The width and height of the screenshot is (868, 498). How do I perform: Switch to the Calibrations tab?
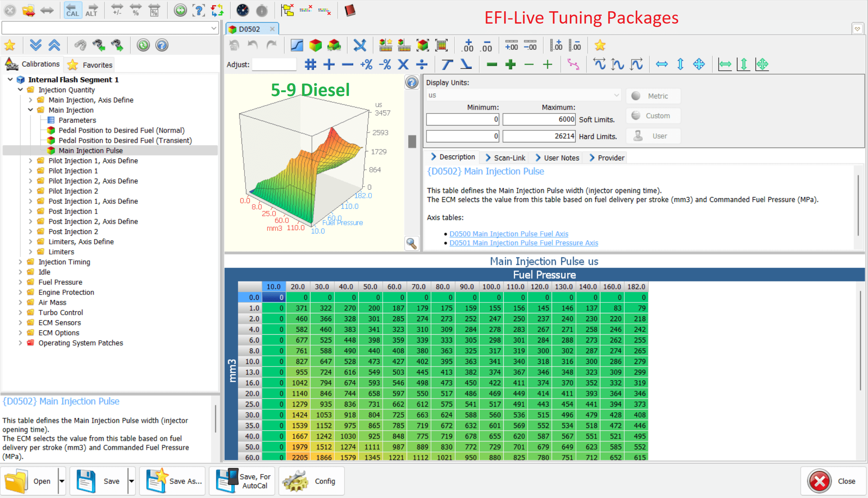pyautogui.click(x=33, y=64)
